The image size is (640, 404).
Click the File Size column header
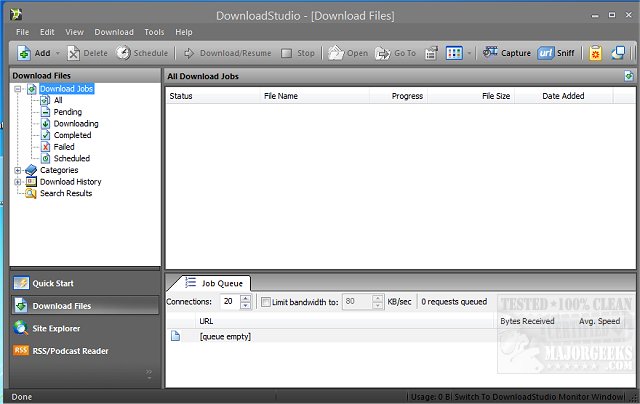click(x=471, y=96)
